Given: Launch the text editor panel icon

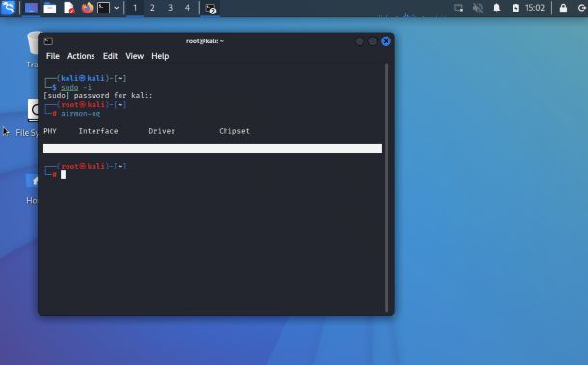Looking at the screenshot, I should 69,8.
